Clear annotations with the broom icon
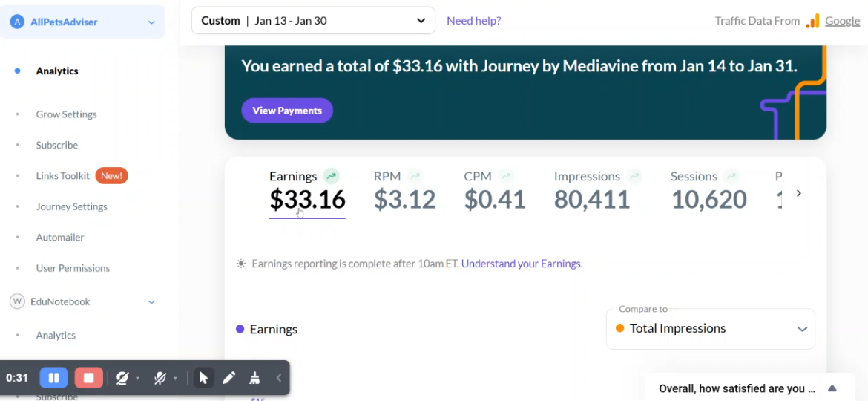Screen dimensions: 868x401 pos(254,378)
